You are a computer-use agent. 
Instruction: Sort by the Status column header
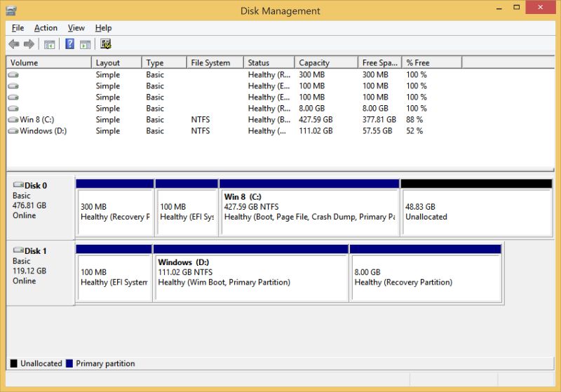coord(269,62)
